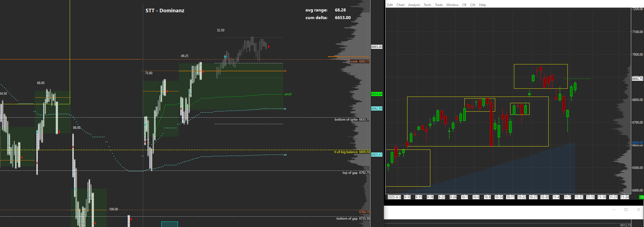The width and height of the screenshot is (644, 227).
Task: Select the 100.00 range label
Action: 114,209
